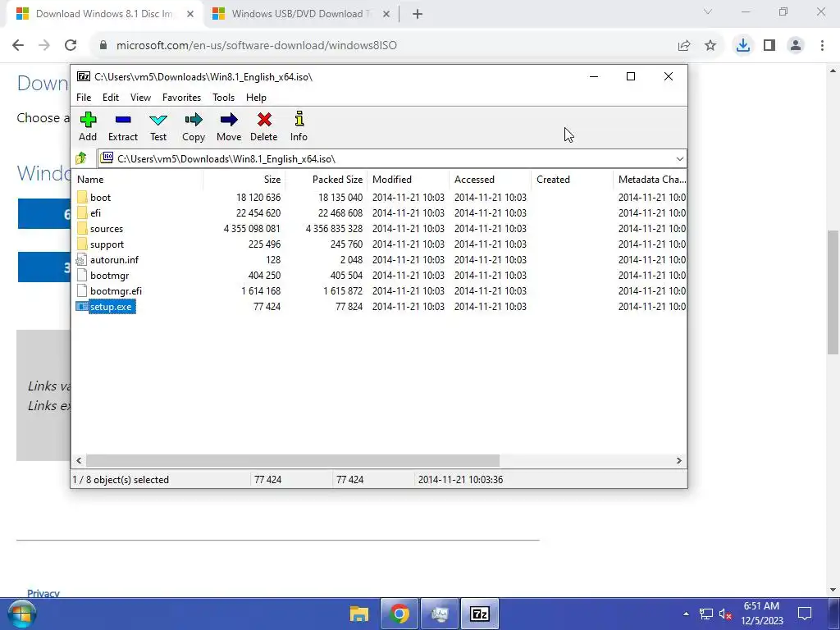The image size is (840, 630).
Task: Switch to Download Windows 8.1 Disc Image tab
Action: (x=104, y=14)
